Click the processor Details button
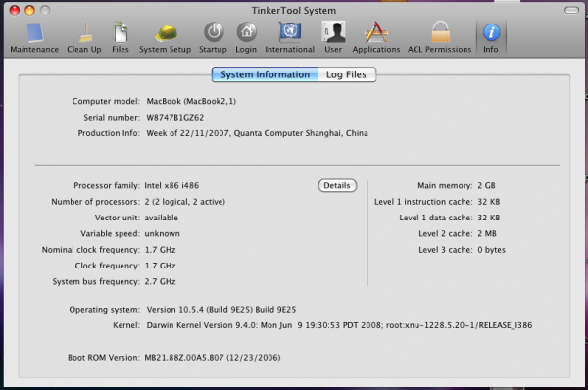 point(337,185)
